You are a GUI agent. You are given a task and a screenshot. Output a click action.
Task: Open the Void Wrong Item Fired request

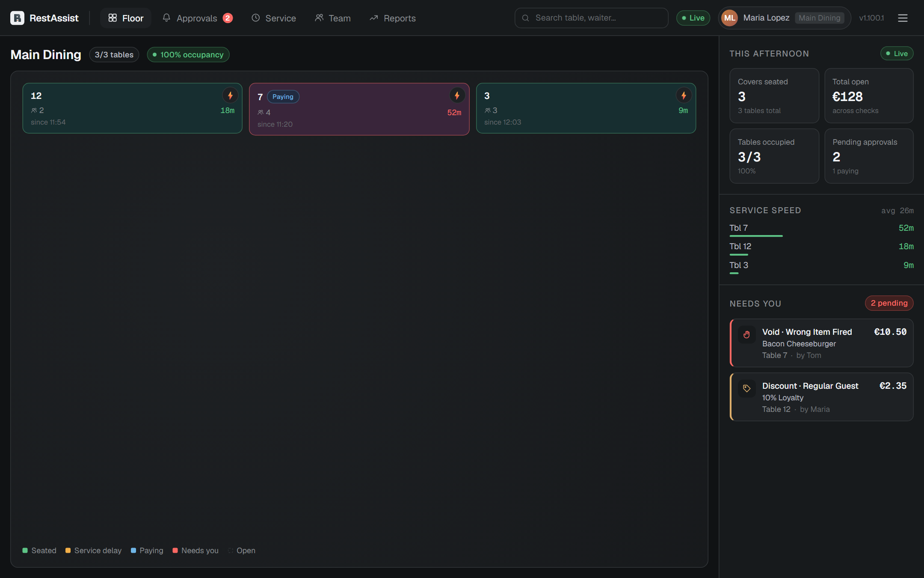coord(821,343)
